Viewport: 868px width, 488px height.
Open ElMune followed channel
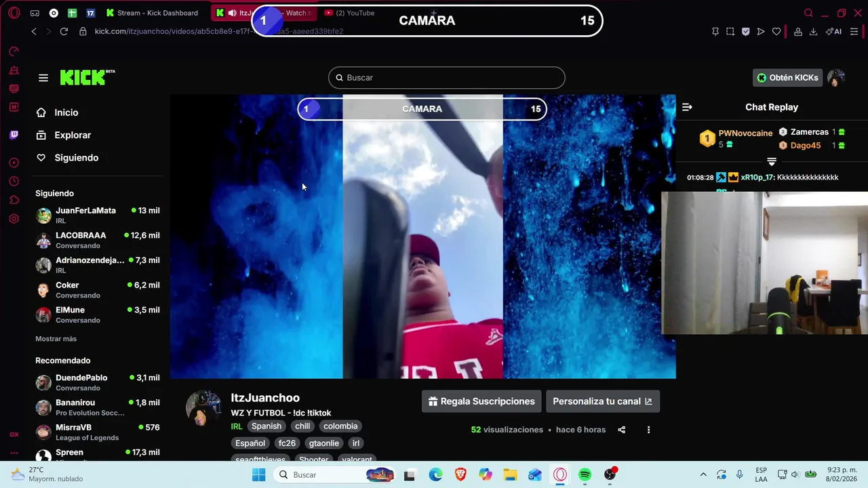99,314
